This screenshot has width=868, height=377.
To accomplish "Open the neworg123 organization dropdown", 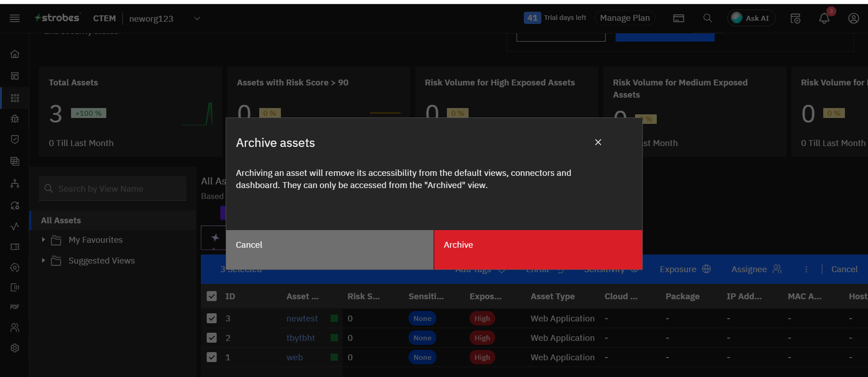I will (x=197, y=19).
